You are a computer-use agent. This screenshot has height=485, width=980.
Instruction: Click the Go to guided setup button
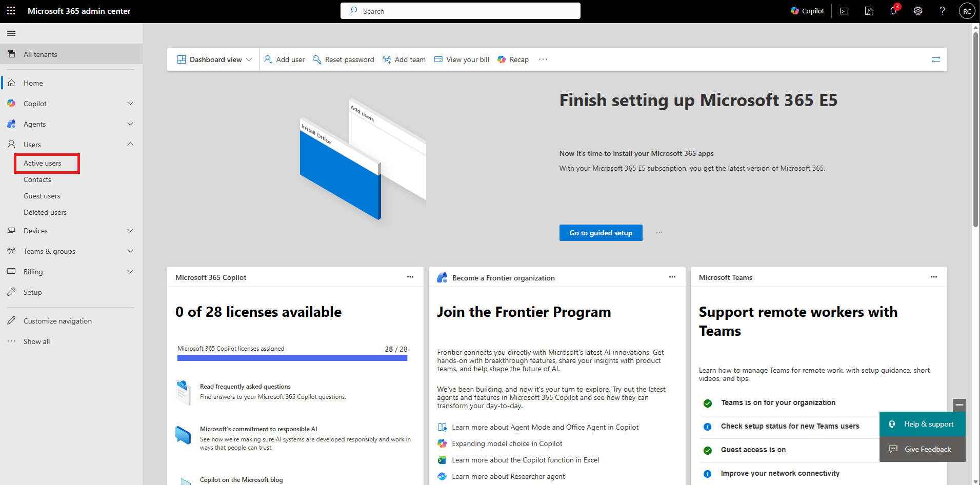(x=601, y=233)
